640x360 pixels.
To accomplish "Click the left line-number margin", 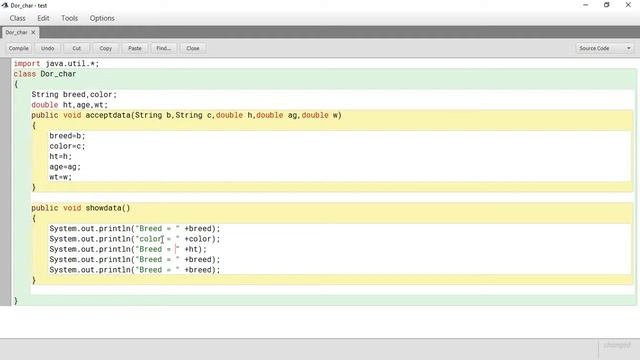I will click(x=5, y=182).
